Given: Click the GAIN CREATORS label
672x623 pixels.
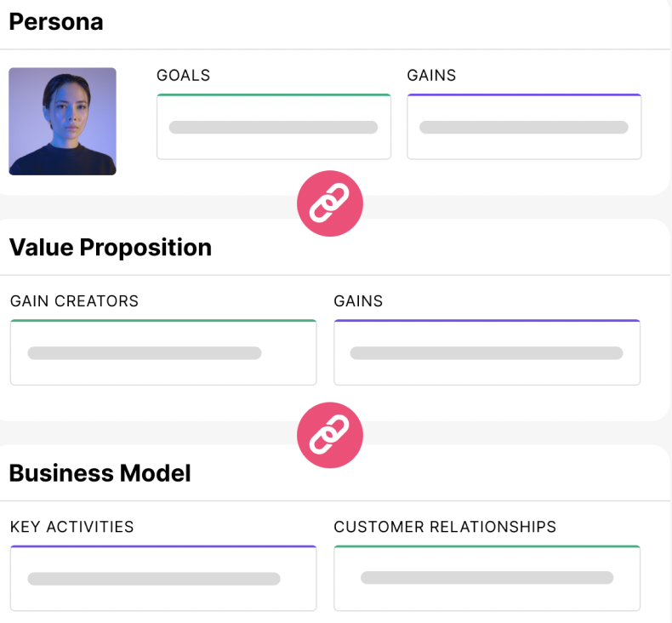Looking at the screenshot, I should (x=74, y=301).
